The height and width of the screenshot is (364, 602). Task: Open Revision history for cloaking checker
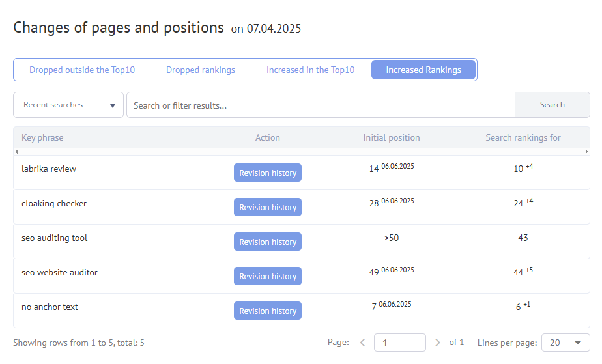[x=267, y=207]
